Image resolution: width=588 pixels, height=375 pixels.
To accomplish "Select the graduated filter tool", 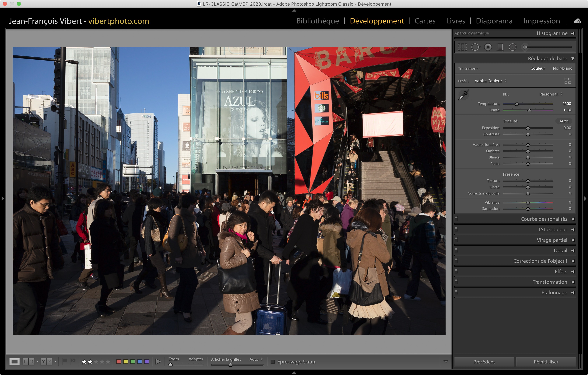I will (500, 47).
